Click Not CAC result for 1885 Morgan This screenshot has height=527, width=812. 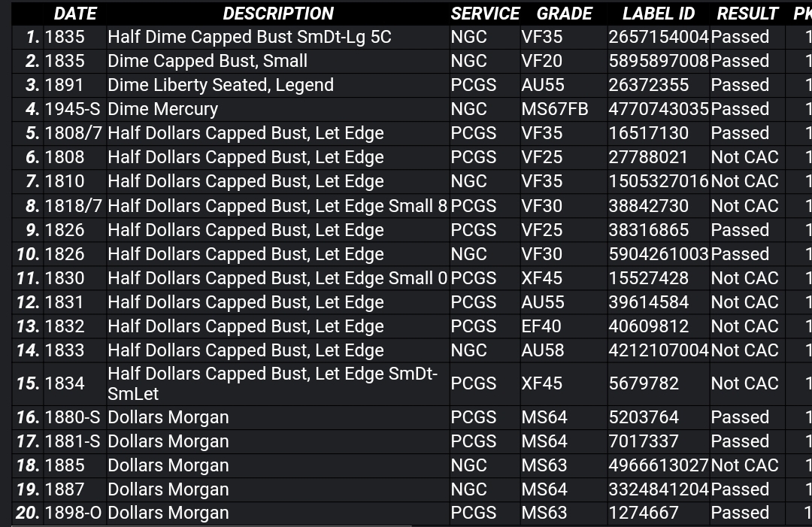(x=744, y=465)
